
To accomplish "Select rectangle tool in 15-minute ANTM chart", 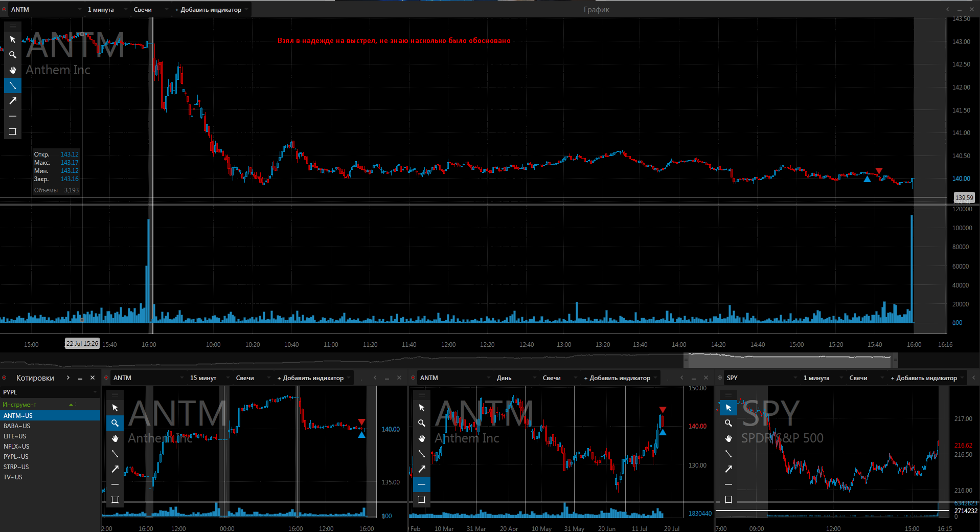I will click(115, 500).
